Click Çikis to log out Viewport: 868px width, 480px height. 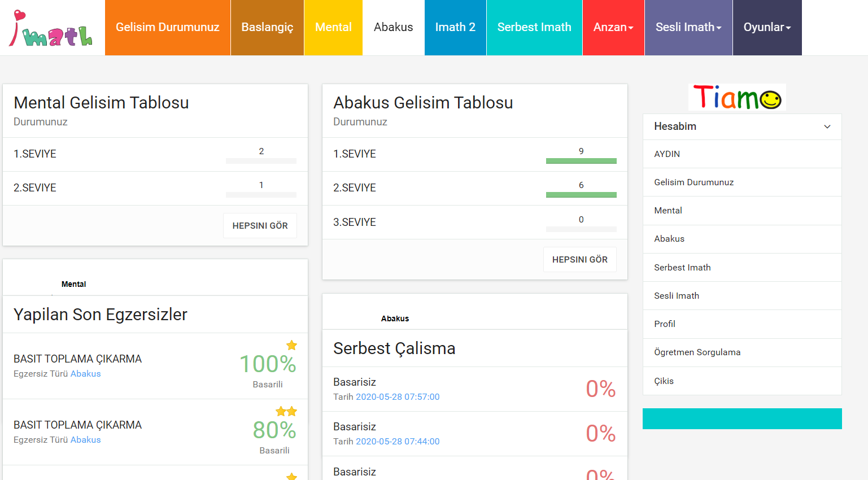coord(742,381)
